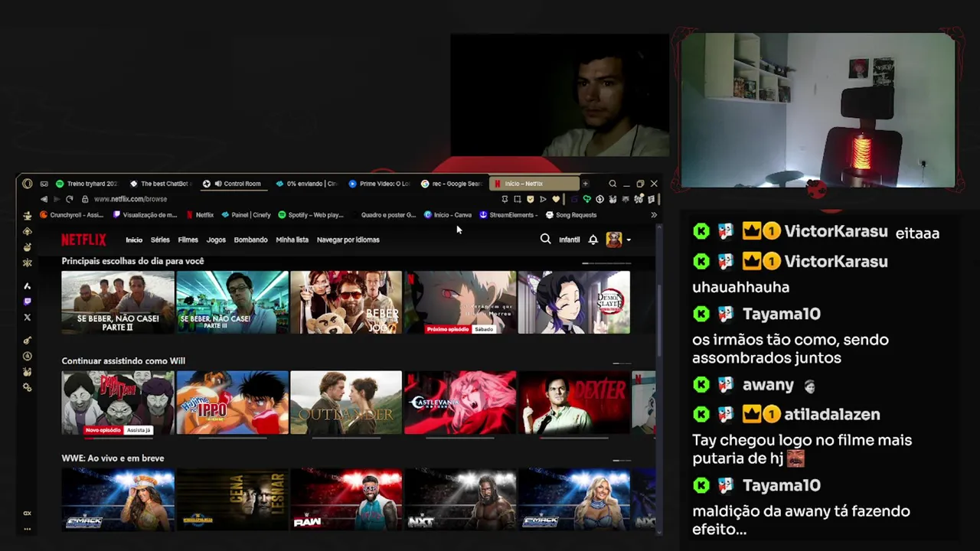Image resolution: width=980 pixels, height=551 pixels.
Task: Click the Netflix page vertical scrollbar
Action: (x=658, y=321)
